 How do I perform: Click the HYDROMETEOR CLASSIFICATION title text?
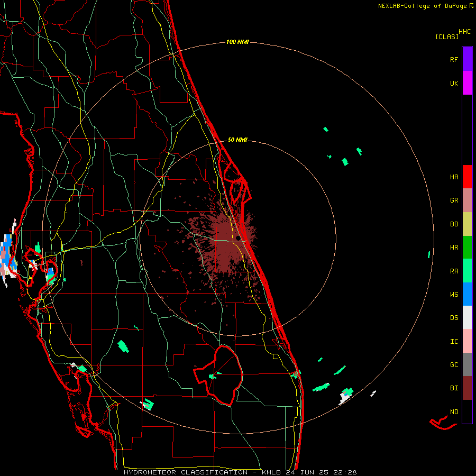(x=186, y=472)
